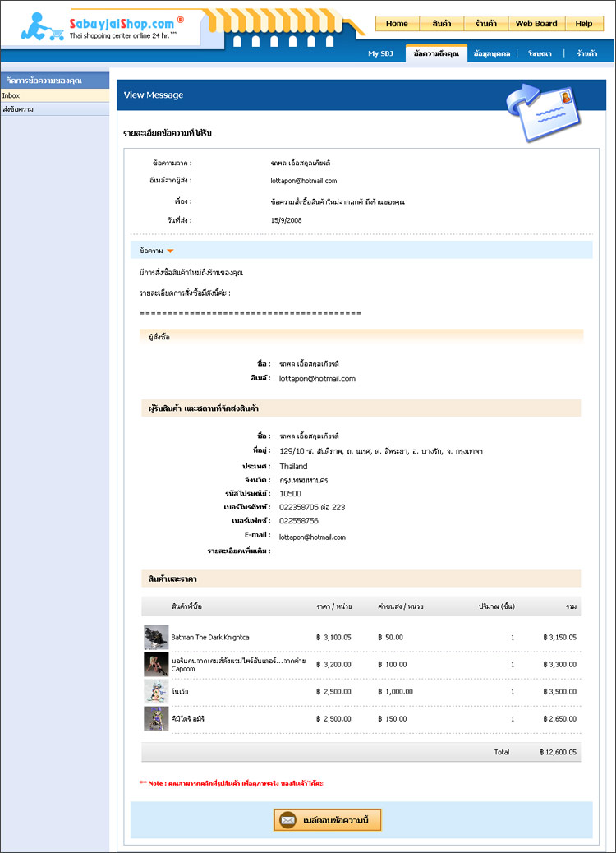Select the ข้อความถึงคุณ tab

tap(436, 53)
